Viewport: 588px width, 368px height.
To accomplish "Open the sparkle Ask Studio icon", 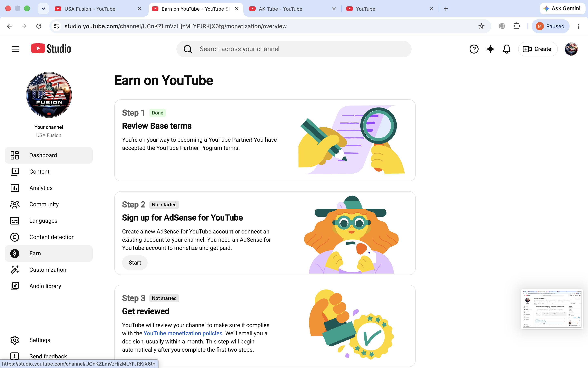I will (490, 49).
